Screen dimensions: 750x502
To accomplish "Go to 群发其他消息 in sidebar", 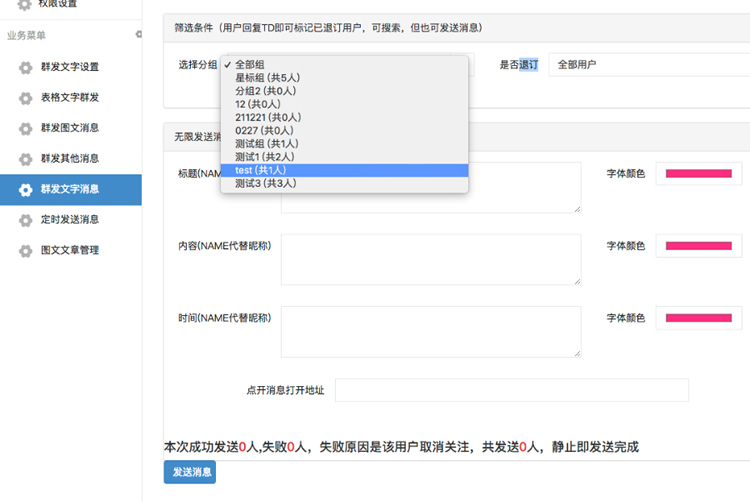I will pos(71,159).
